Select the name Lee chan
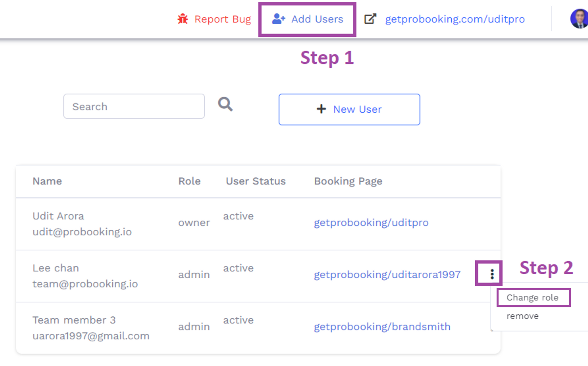This screenshot has height=366, width=588. [x=56, y=268]
